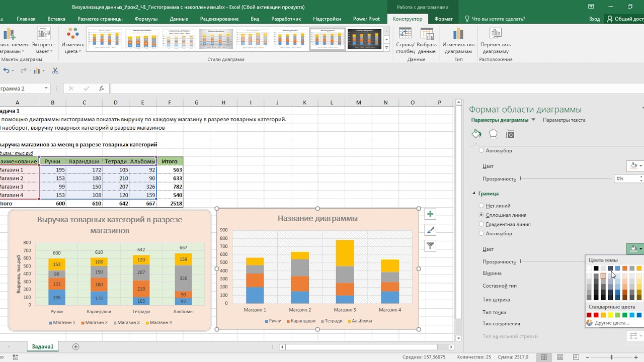644x362 pixels.
Task: Select 'Нет линий' border radio option
Action: [481, 206]
